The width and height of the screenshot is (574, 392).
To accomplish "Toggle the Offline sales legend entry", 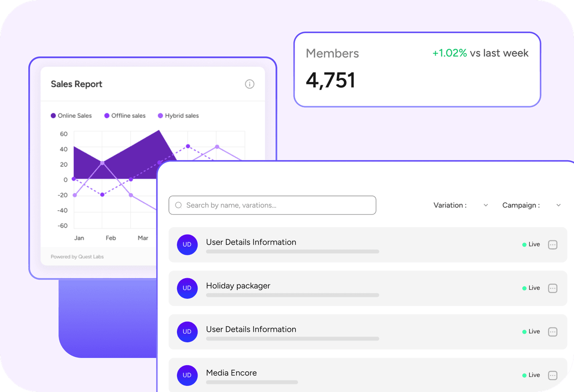I will pos(125,115).
